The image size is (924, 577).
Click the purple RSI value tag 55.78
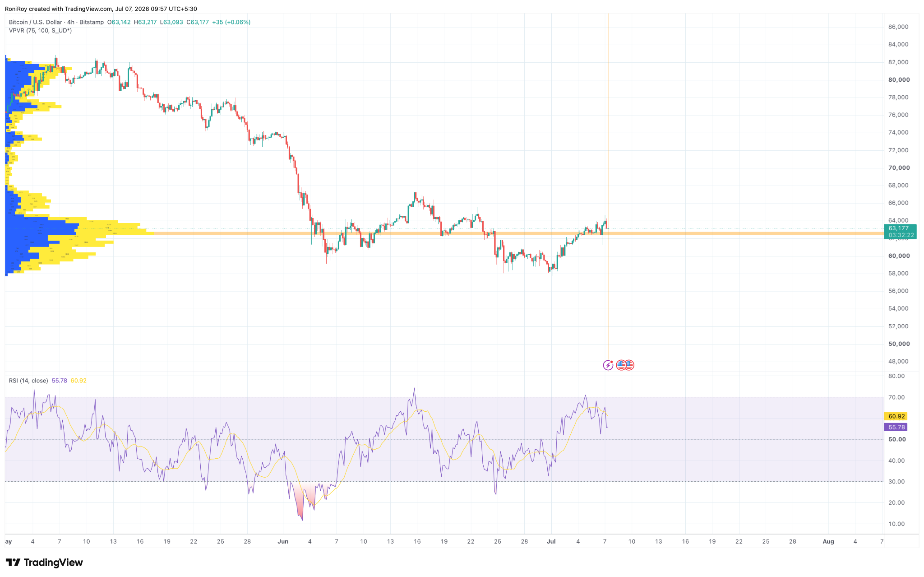(896, 427)
